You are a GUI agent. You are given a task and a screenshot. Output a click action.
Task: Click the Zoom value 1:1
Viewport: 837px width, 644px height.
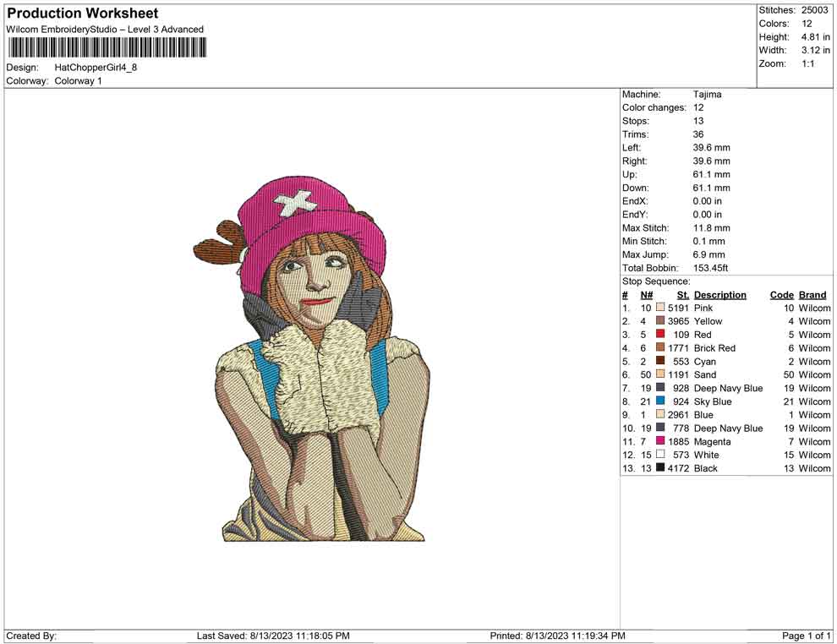807,63
